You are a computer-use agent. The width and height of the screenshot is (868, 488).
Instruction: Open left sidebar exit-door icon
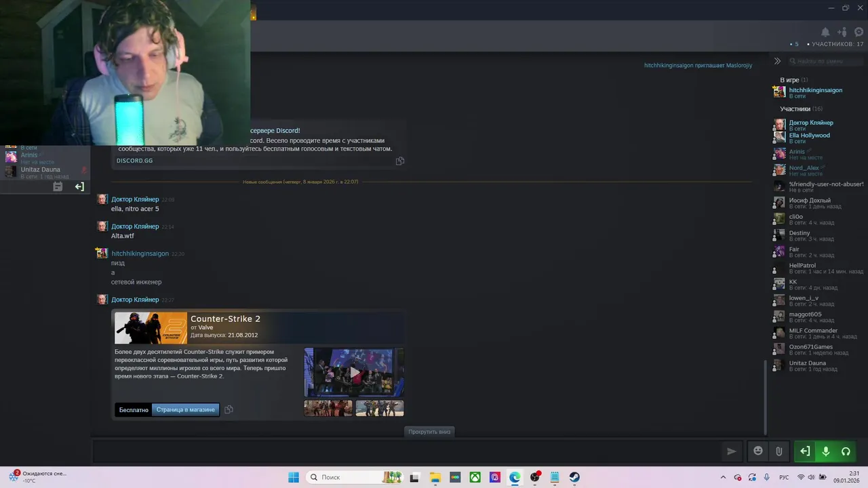tap(79, 186)
